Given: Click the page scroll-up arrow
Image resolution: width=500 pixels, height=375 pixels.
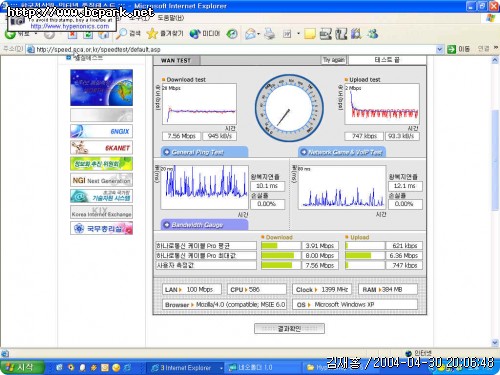Looking at the screenshot, I should (x=495, y=60).
